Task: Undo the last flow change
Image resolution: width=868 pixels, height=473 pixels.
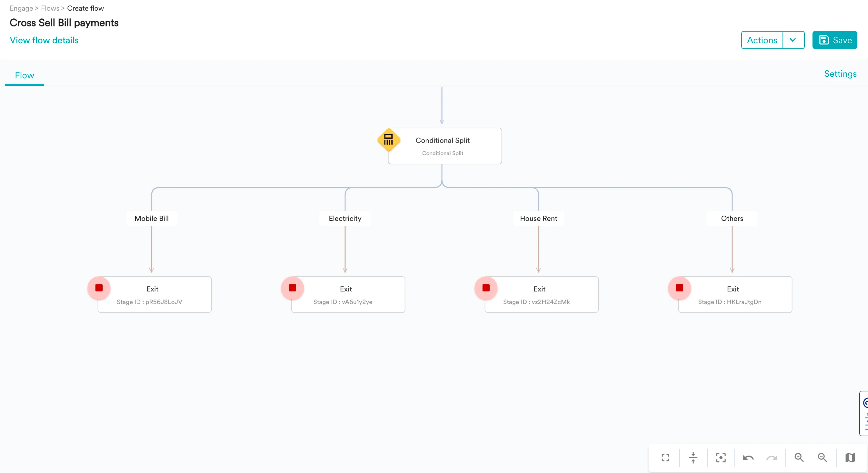Action: (748, 458)
